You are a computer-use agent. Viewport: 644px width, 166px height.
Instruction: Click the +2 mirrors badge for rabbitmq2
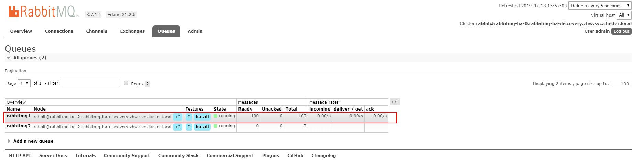[x=178, y=127]
